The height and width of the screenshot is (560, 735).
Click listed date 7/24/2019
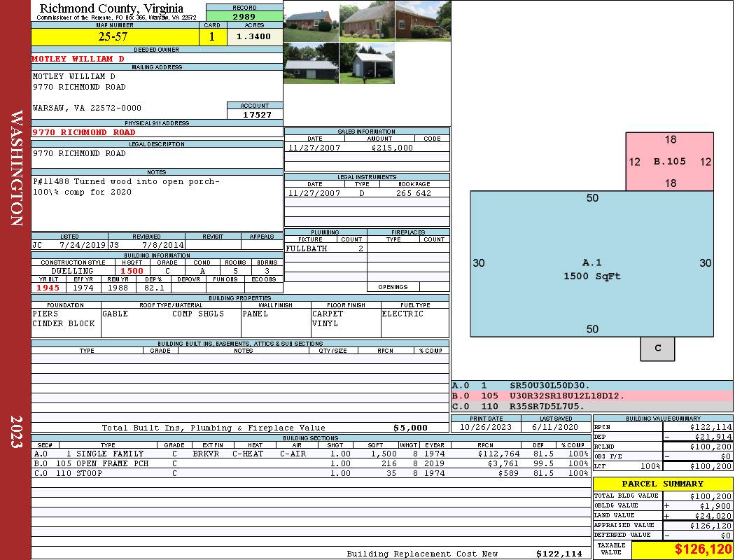[x=83, y=245]
